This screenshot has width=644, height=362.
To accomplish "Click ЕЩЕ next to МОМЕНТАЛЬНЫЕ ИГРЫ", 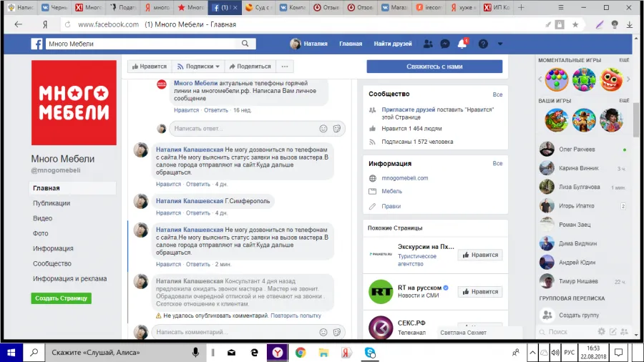I will [624, 60].
